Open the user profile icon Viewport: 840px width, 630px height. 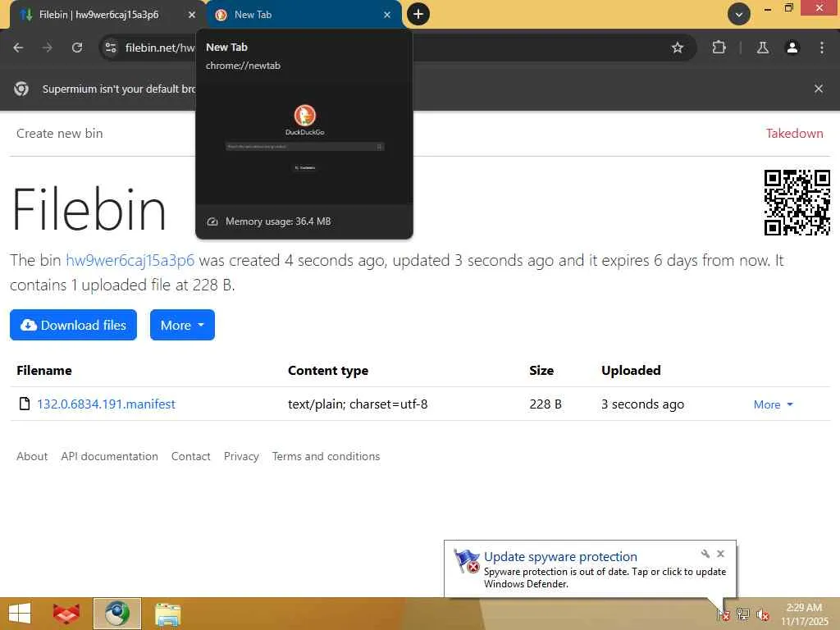(x=792, y=48)
